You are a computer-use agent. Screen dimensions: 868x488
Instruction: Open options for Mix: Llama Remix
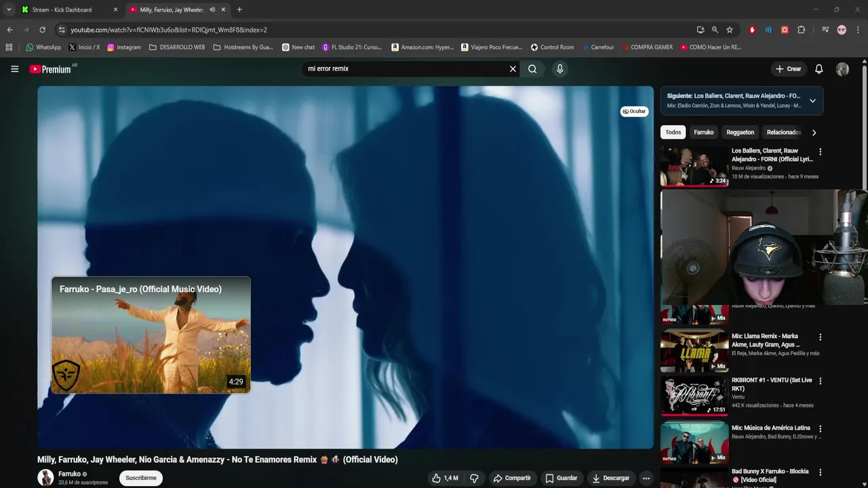820,337
